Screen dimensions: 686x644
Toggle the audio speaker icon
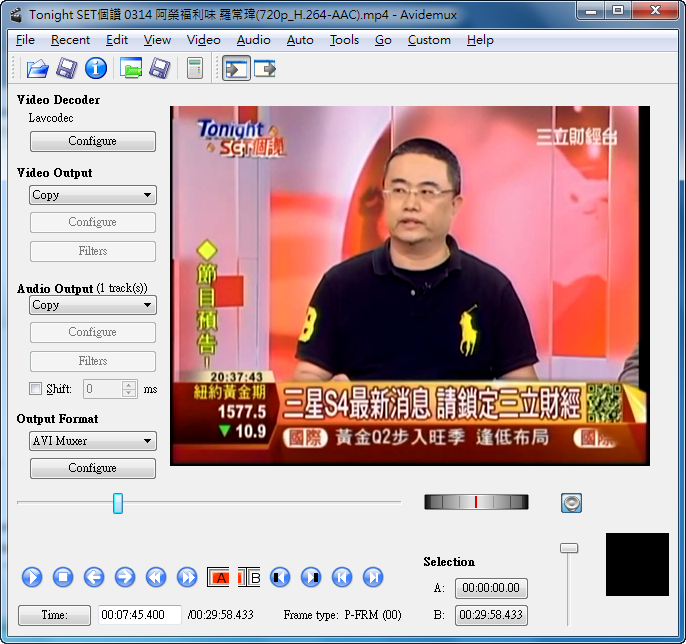(x=571, y=503)
